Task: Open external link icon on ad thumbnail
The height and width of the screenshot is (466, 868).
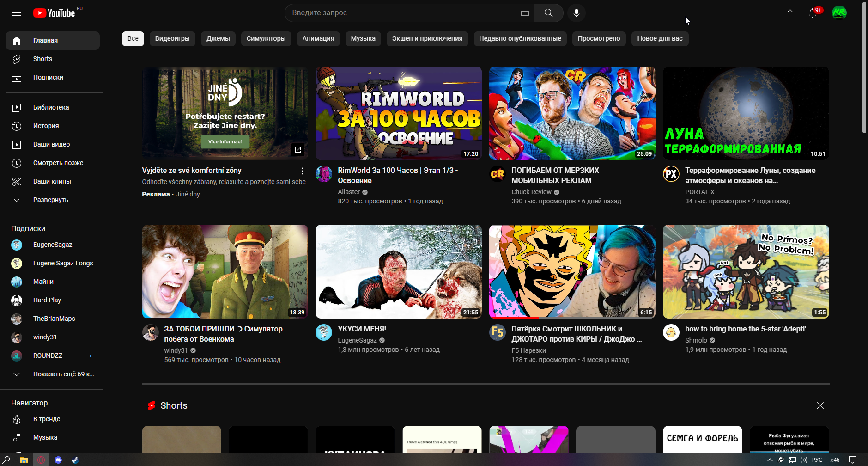Action: click(x=298, y=149)
